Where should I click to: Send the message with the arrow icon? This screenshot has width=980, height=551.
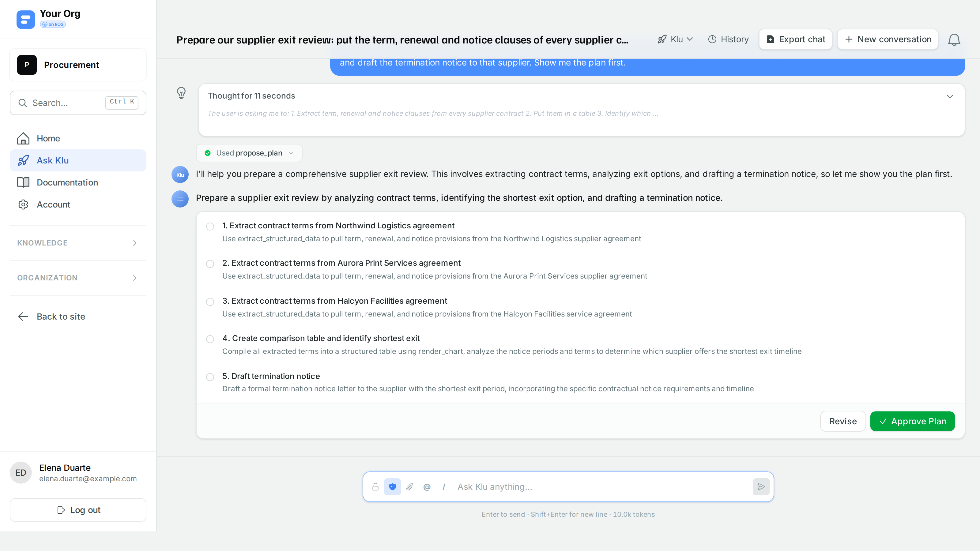pyautogui.click(x=761, y=487)
